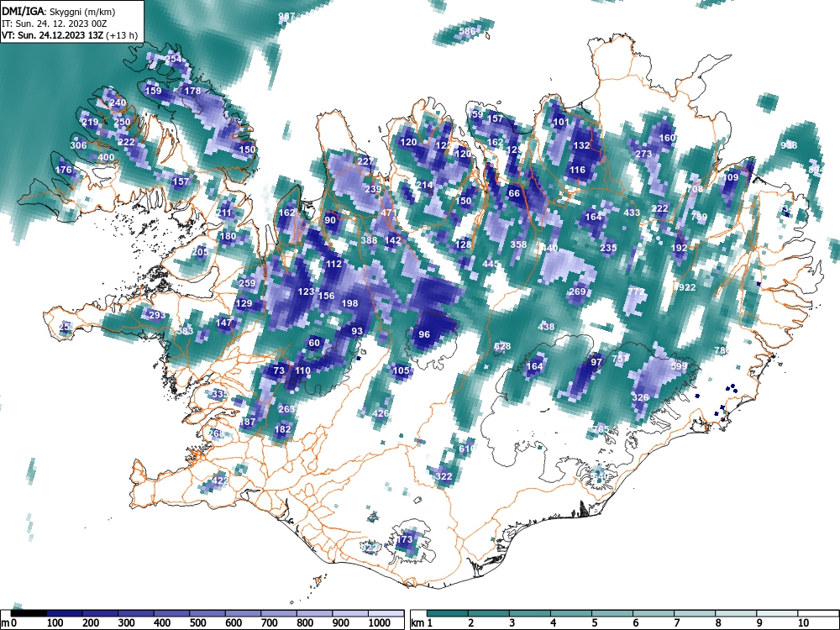Viewport: 840px width, 630px height.
Task: Click the visibility value '198'
Action: point(349,303)
